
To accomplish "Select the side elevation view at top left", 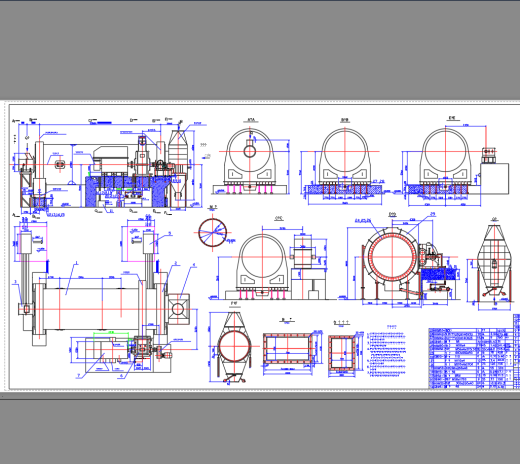I will pyautogui.click(x=107, y=167).
